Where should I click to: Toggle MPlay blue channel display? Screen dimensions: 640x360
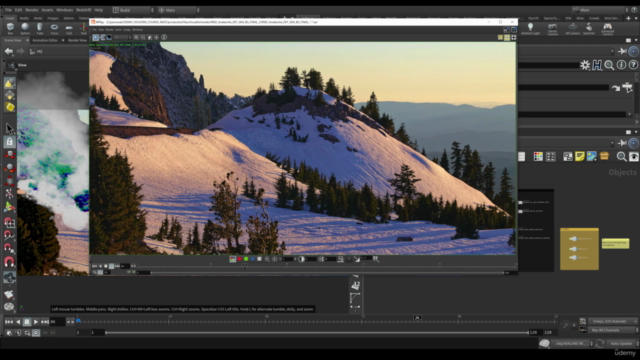coord(253,259)
